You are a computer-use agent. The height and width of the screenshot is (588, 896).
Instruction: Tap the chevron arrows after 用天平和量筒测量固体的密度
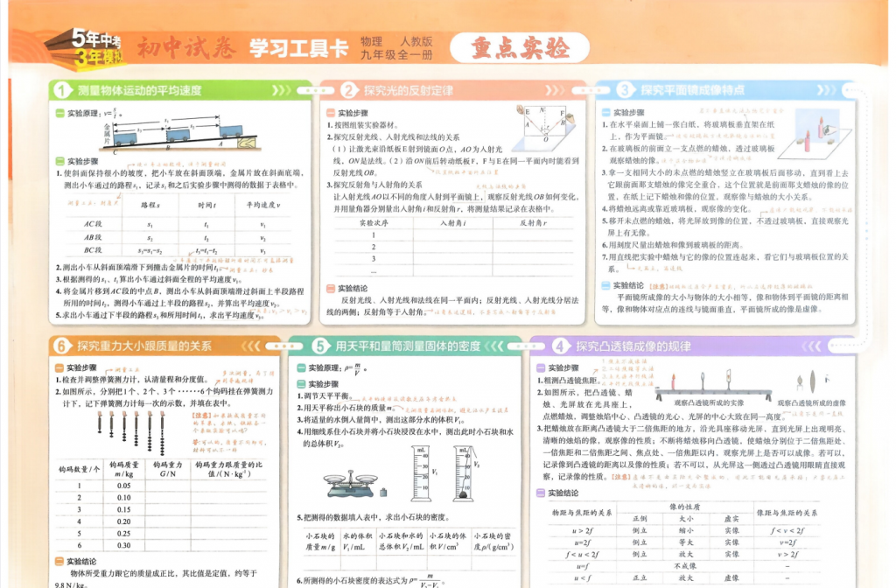(x=495, y=346)
